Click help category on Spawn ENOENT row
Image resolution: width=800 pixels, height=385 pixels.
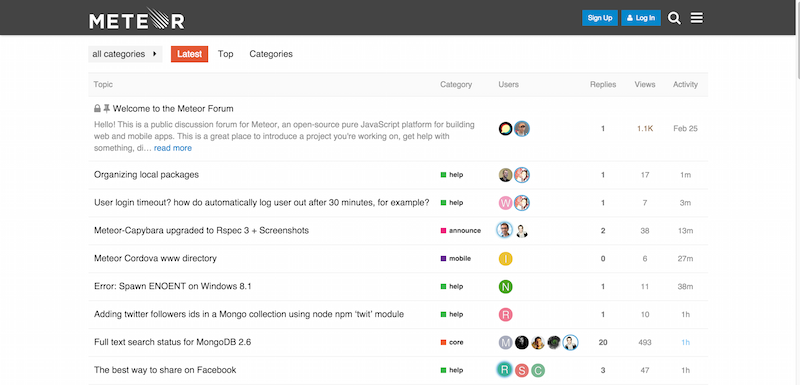(x=452, y=287)
